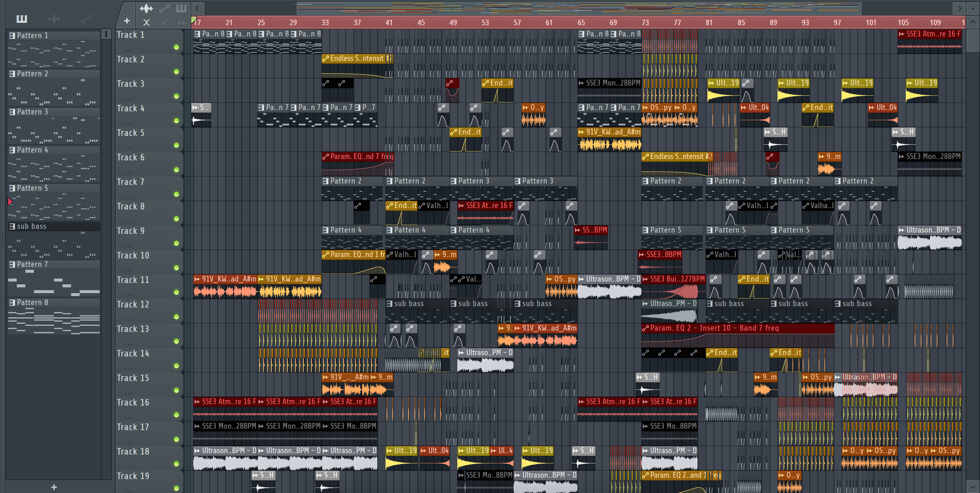Click the timeline scroll-left arrow
The height and width of the screenshot is (493, 980).
pyautogui.click(x=197, y=8)
